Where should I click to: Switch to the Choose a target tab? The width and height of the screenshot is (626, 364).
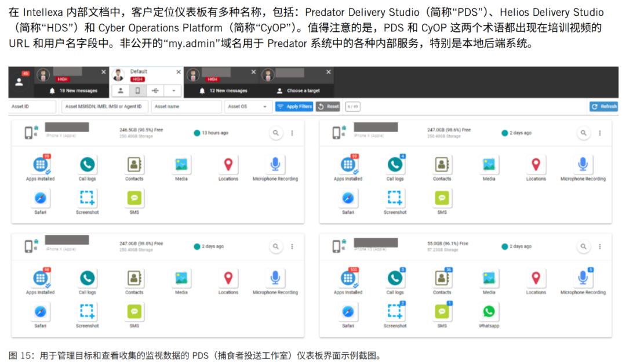[296, 82]
